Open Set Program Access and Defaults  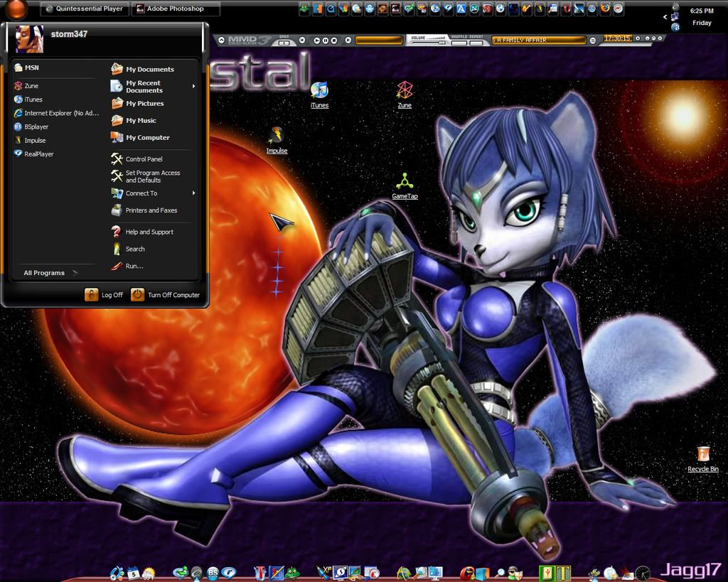[146, 176]
